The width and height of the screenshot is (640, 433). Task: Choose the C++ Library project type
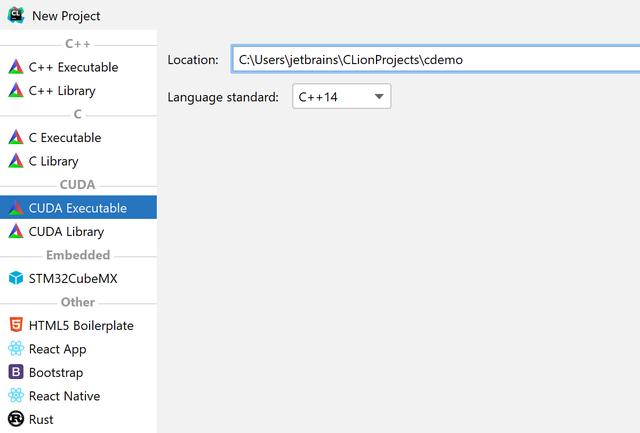[x=78, y=91]
